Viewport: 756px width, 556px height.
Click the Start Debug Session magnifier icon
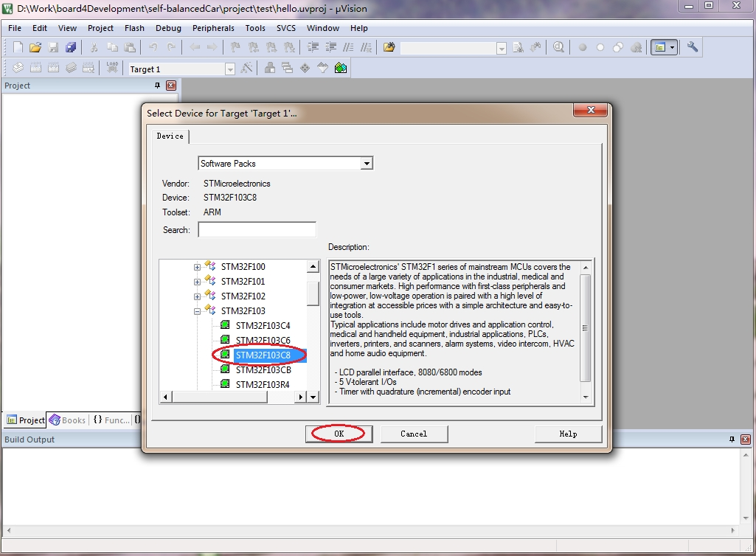pos(558,47)
